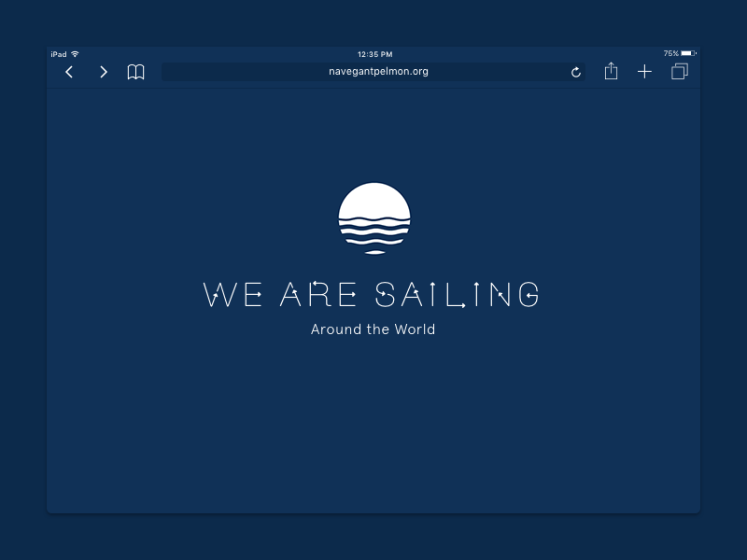The width and height of the screenshot is (747, 560).
Task: Open the Share sheet
Action: (611, 71)
